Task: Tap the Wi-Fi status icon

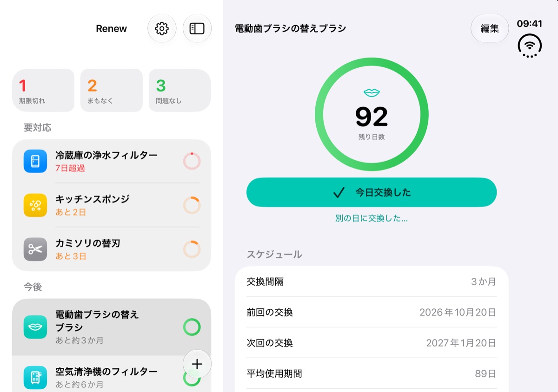Action: click(x=530, y=46)
